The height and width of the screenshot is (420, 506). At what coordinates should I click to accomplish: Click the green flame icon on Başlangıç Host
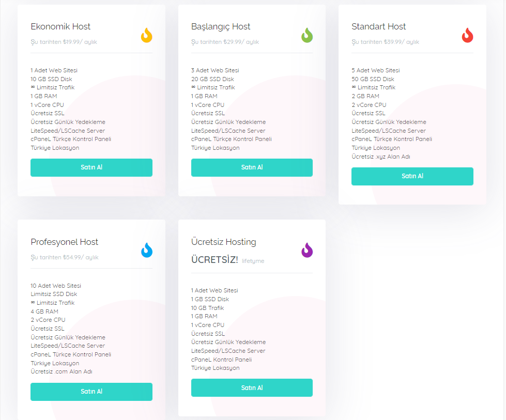(x=307, y=35)
